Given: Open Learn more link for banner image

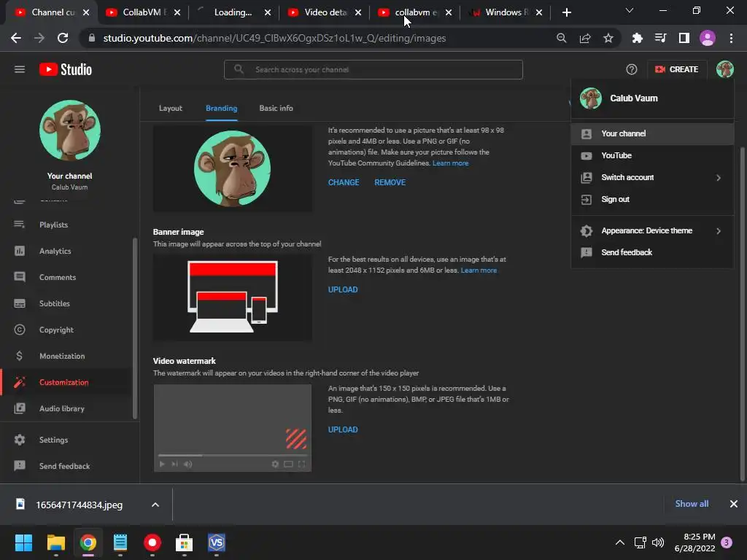Looking at the screenshot, I should [479, 271].
